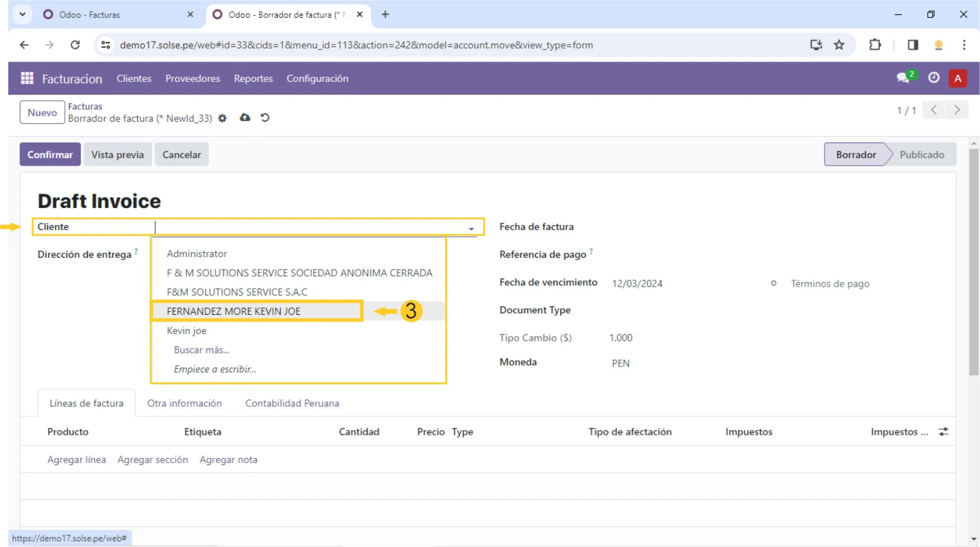Open the browser extensions puzzle icon
Viewport: 980px width, 547px height.
875,45
